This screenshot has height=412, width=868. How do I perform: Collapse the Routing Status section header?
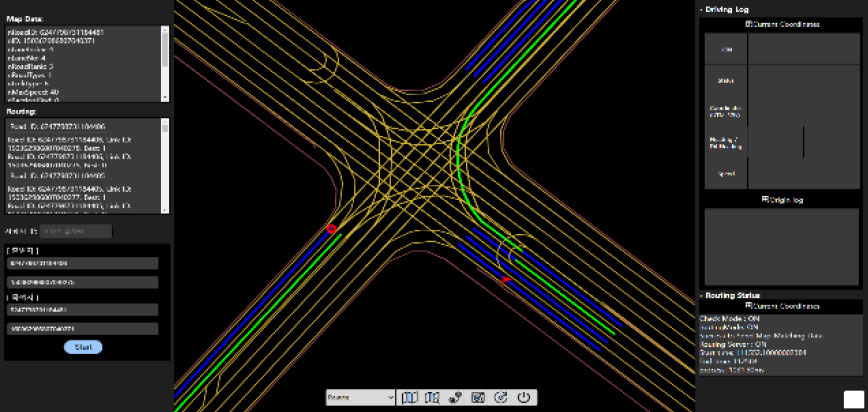(729, 295)
